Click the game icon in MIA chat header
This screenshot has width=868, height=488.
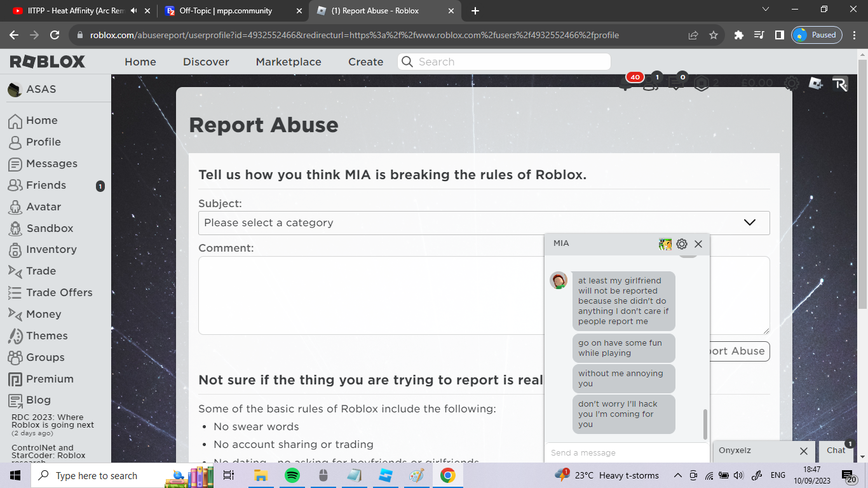click(x=665, y=244)
